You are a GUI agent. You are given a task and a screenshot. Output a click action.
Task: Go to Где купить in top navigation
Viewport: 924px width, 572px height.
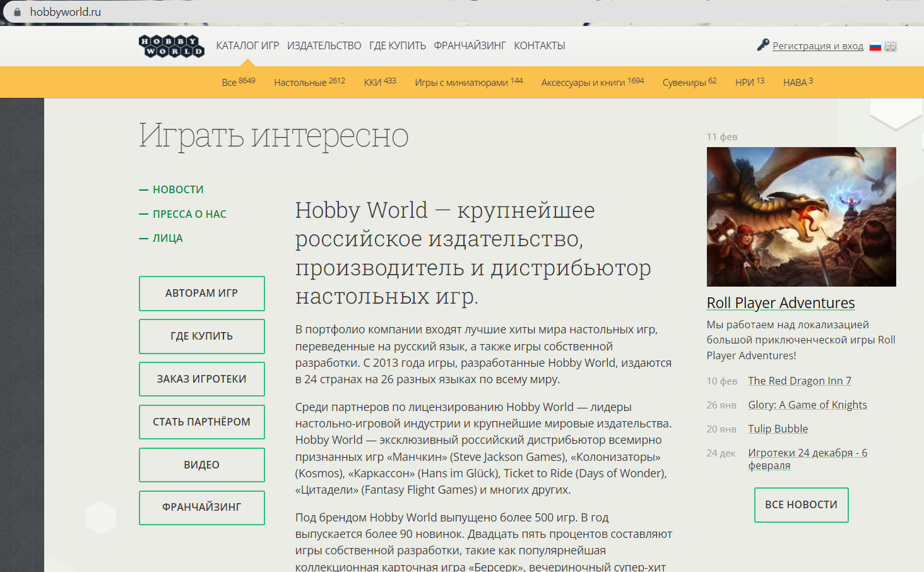tap(398, 45)
